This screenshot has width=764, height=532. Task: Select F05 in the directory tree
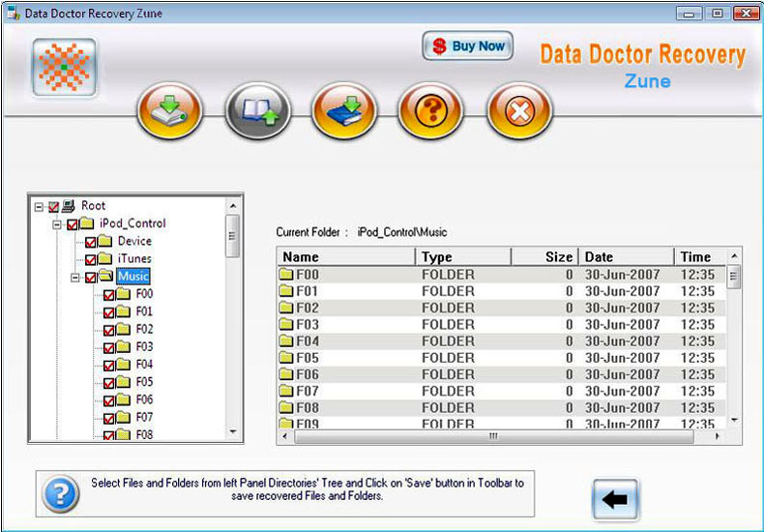[144, 382]
